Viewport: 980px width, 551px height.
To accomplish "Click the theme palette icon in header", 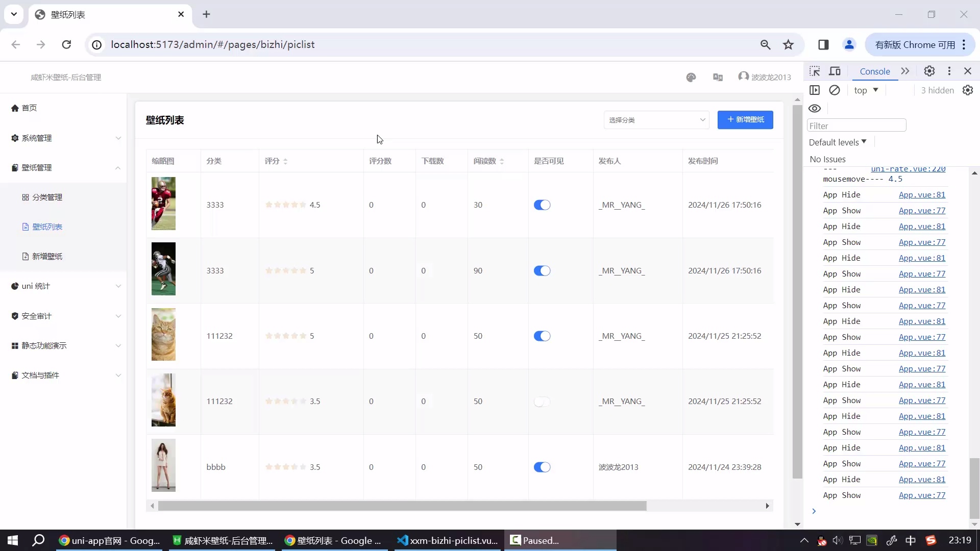I will [691, 78].
